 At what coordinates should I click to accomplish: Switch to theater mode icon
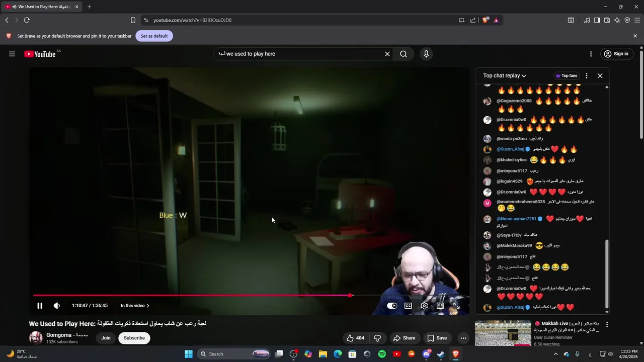coord(440,306)
